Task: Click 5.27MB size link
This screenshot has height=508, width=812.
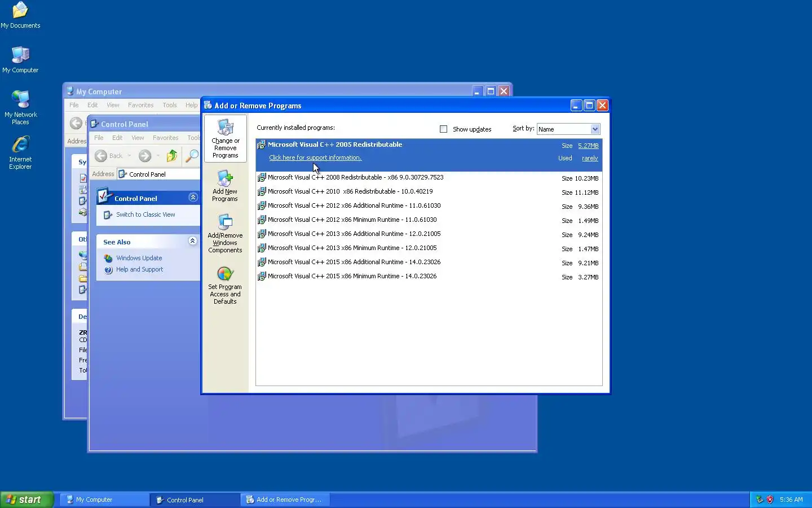Action: 588,146
